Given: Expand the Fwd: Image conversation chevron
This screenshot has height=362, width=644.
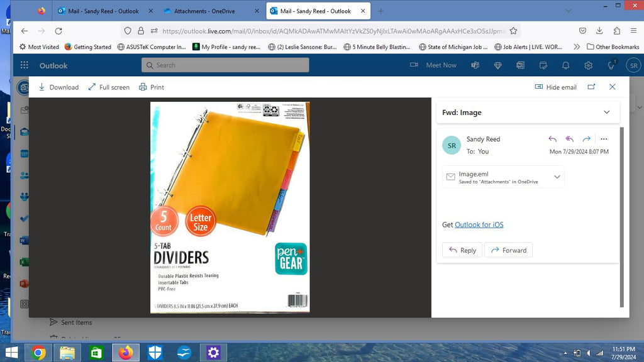Looking at the screenshot, I should tap(607, 112).
